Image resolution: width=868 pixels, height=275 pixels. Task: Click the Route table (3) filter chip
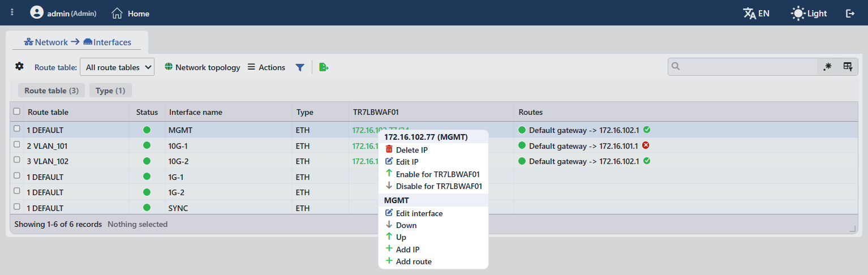tap(51, 91)
